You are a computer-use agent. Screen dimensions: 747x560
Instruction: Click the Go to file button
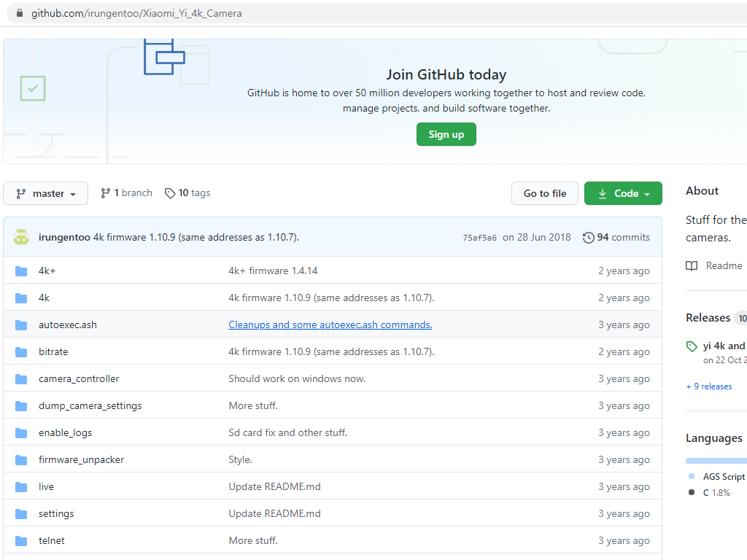(x=545, y=193)
